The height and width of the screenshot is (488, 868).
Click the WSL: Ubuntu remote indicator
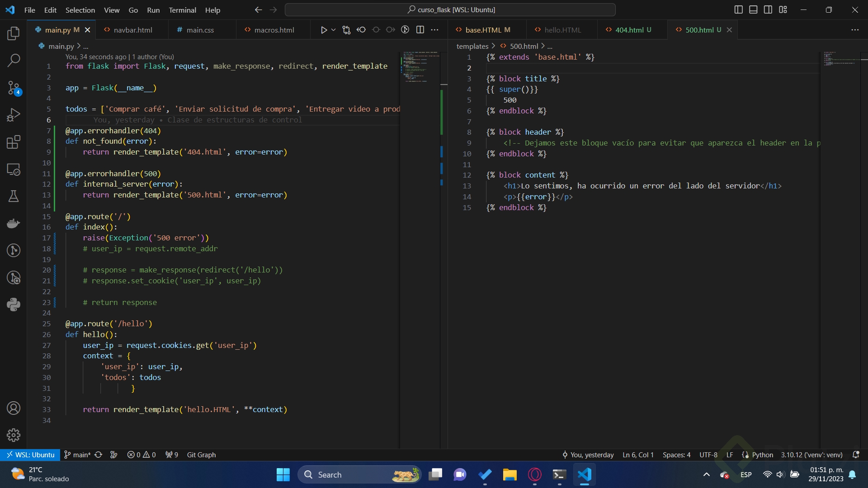tap(30, 455)
